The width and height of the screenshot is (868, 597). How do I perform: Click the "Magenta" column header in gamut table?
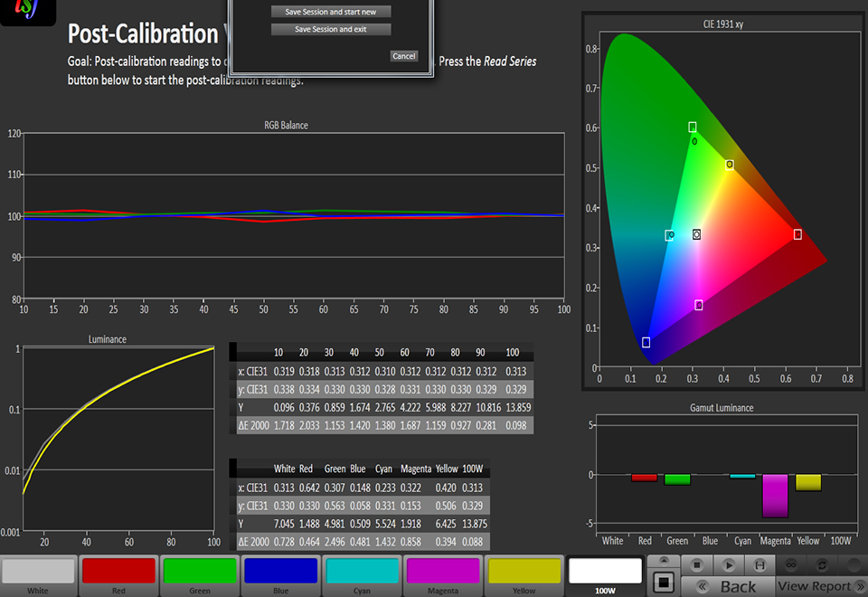tap(416, 469)
